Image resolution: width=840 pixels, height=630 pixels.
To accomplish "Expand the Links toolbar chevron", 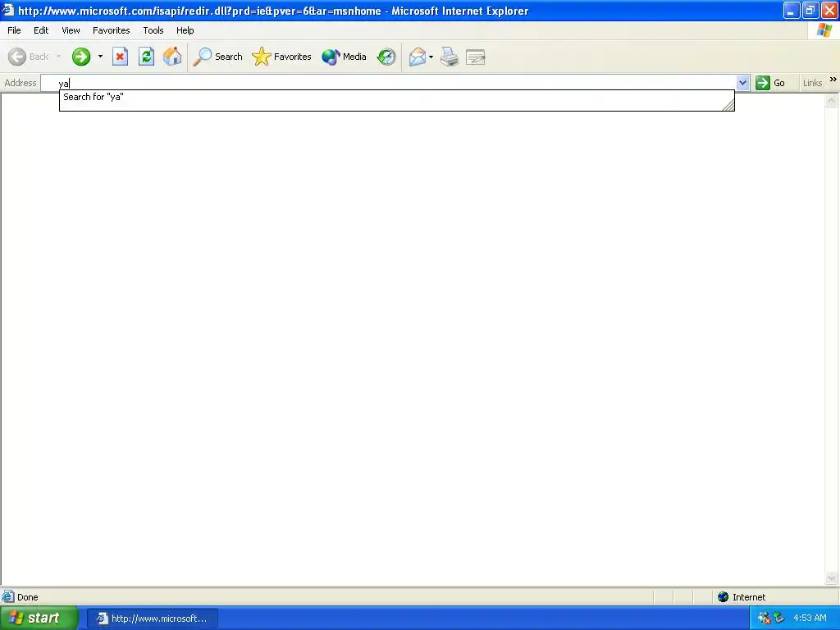I will click(833, 80).
